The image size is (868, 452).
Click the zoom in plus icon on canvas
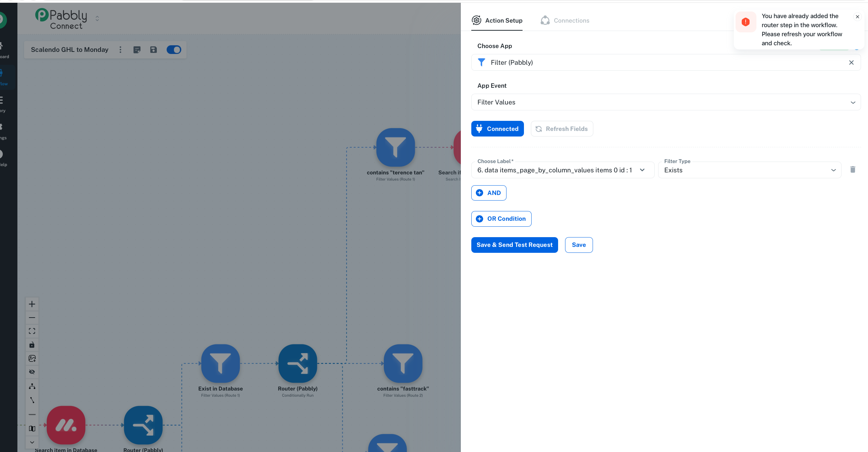click(x=32, y=304)
